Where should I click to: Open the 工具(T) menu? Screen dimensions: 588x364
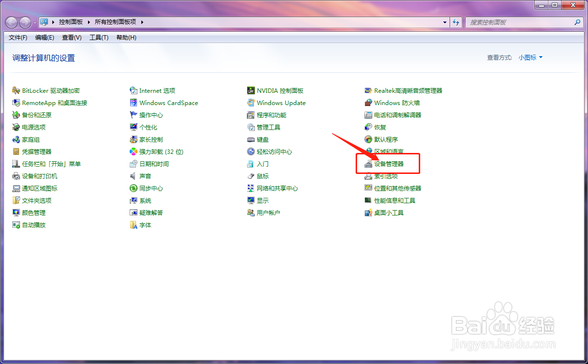point(99,38)
